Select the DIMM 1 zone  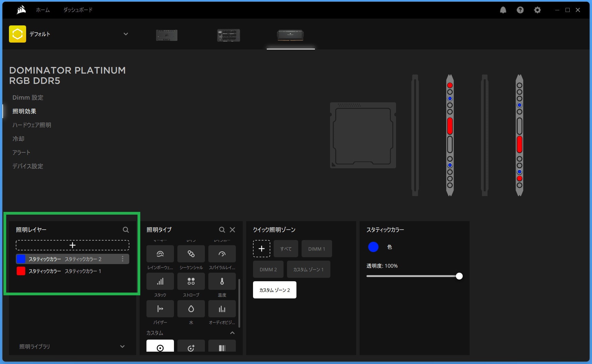317,249
